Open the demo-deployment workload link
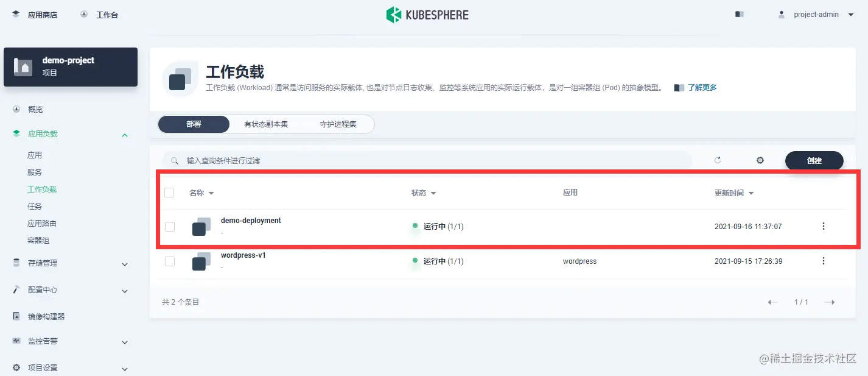This screenshot has width=868, height=376. click(251, 221)
